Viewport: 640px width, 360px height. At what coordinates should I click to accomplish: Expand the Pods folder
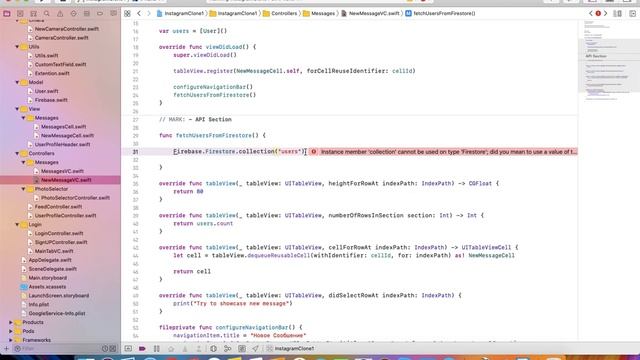click(11, 331)
